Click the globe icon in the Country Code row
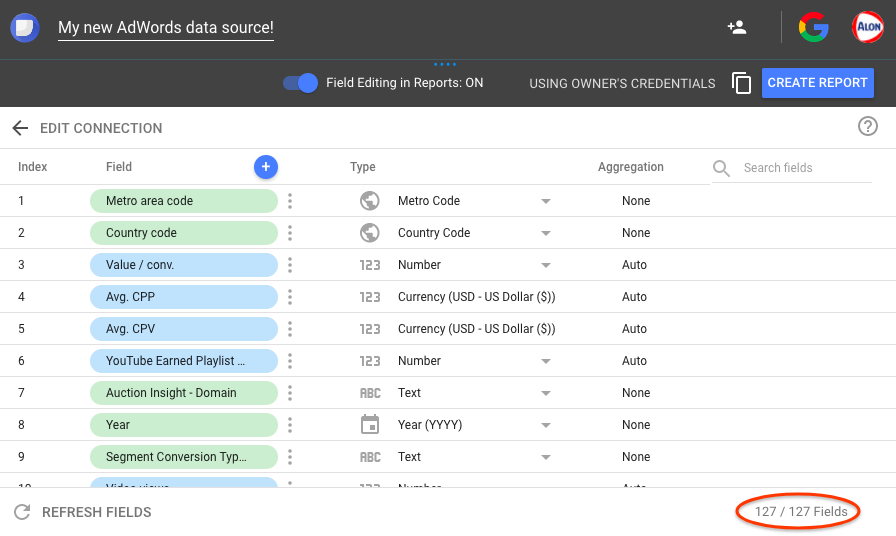Image resolution: width=896 pixels, height=536 pixels. [x=370, y=233]
